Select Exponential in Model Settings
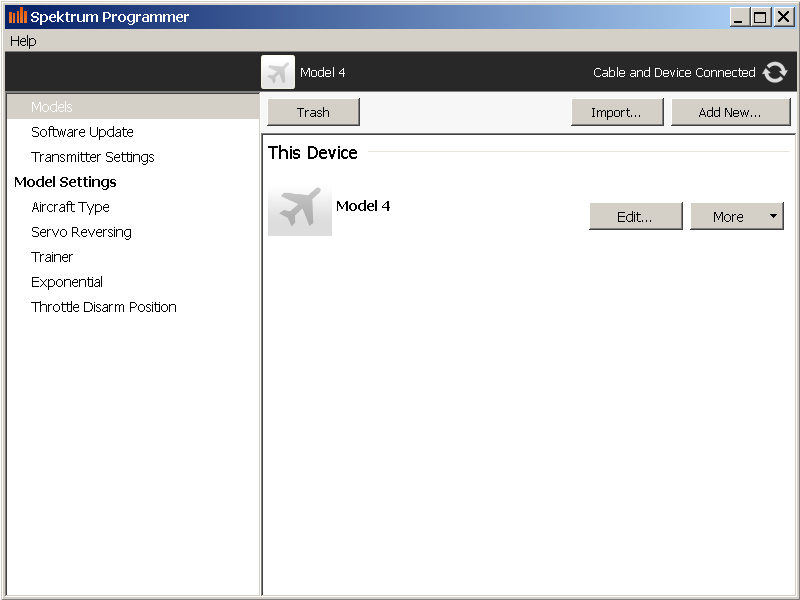Screen dimensions: 800x600 pos(67,282)
